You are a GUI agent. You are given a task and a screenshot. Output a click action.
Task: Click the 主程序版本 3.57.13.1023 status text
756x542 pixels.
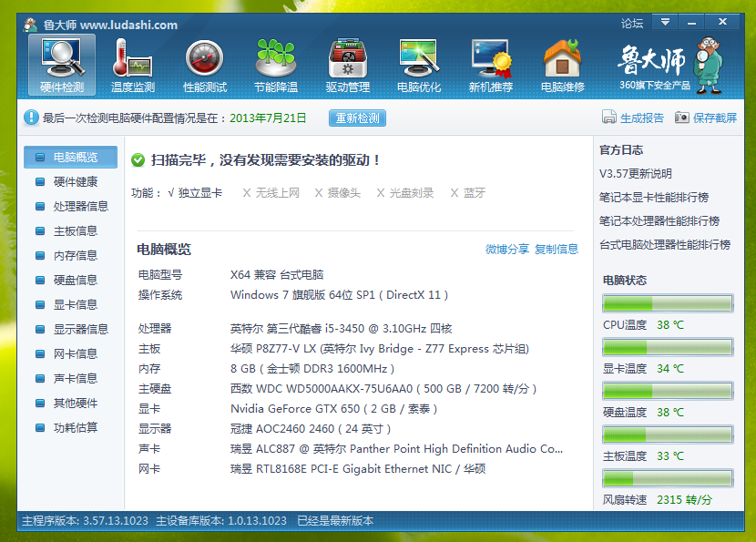(85, 521)
